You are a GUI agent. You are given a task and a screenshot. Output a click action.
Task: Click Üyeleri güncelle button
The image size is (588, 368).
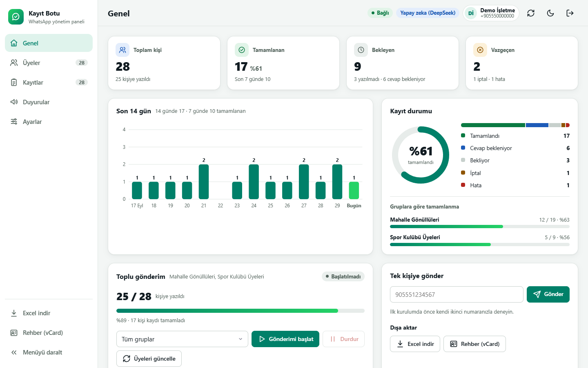pyautogui.click(x=149, y=359)
